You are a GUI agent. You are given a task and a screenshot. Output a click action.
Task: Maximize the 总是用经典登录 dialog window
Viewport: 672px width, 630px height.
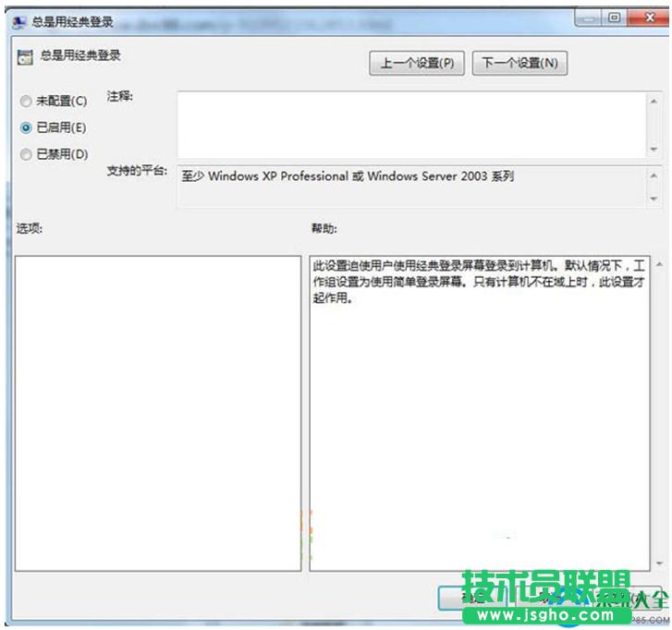click(613, 17)
